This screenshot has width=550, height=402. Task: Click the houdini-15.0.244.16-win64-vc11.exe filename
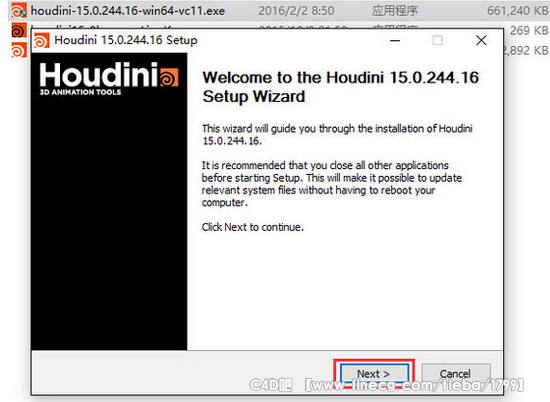[x=128, y=11]
